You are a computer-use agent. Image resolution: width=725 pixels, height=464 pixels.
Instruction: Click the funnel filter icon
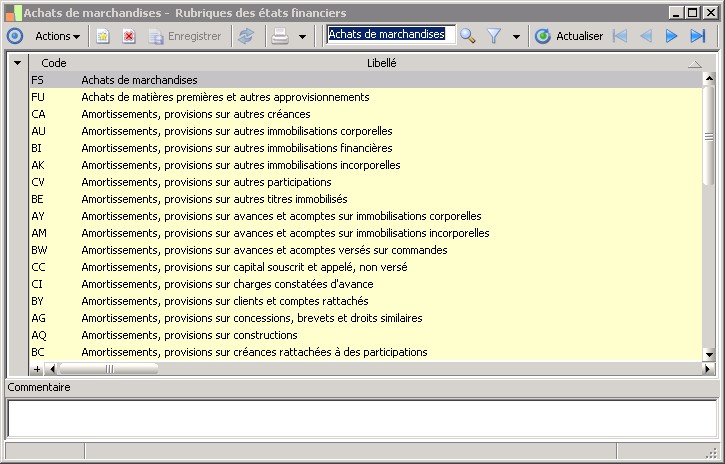[494, 36]
